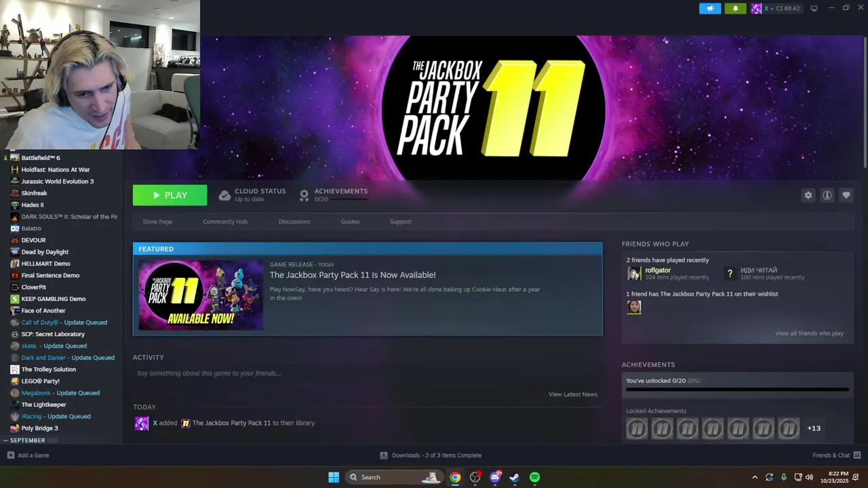The image size is (868, 488).
Task: Select Call of Duty Update Queued entry
Action: click(64, 323)
